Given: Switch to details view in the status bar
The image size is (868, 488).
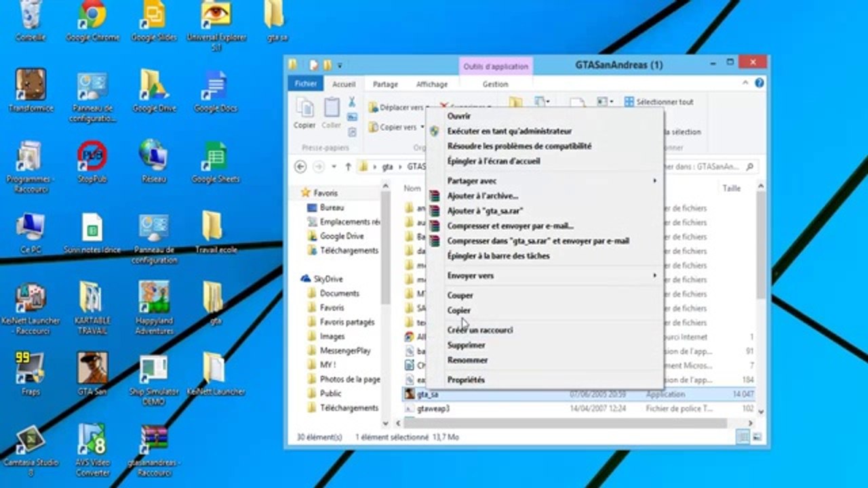Looking at the screenshot, I should (x=744, y=437).
